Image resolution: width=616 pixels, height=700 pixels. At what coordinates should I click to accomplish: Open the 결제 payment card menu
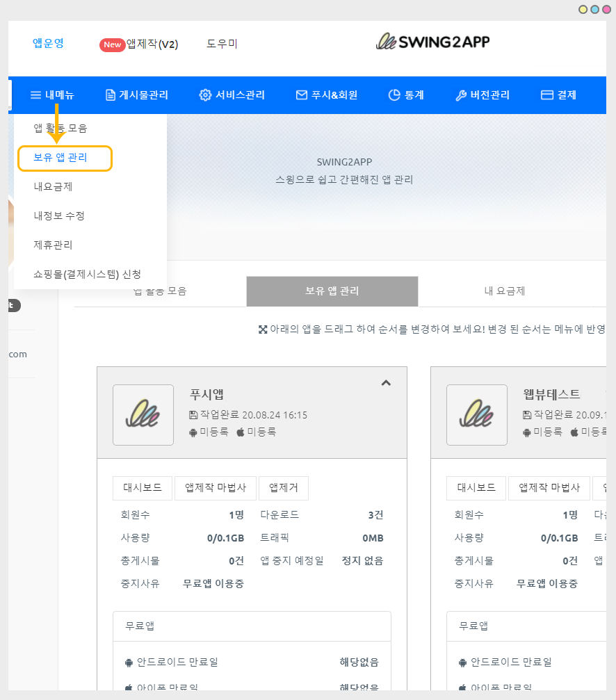pos(558,95)
